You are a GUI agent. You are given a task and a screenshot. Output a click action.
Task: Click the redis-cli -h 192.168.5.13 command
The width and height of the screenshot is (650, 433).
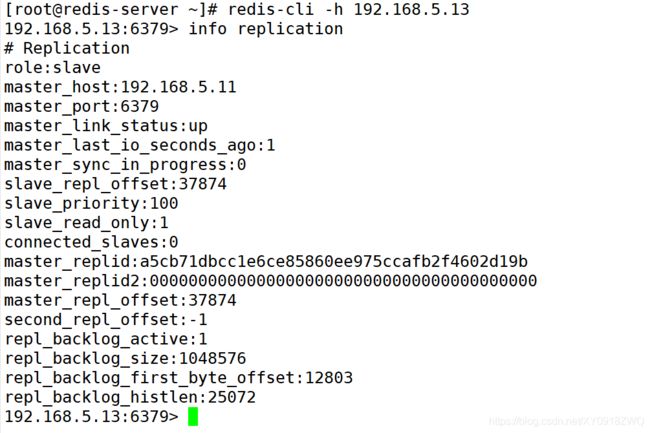tap(349, 10)
